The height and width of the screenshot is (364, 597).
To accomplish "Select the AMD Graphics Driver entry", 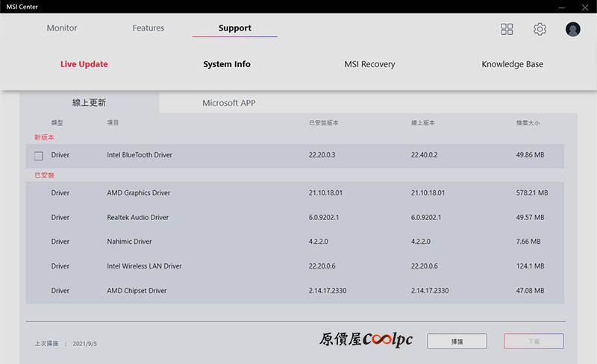I will point(139,193).
